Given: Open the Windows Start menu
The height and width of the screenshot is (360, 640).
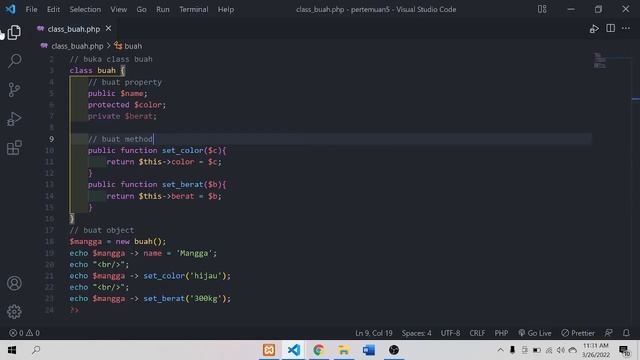Looking at the screenshot, I should click(12, 350).
